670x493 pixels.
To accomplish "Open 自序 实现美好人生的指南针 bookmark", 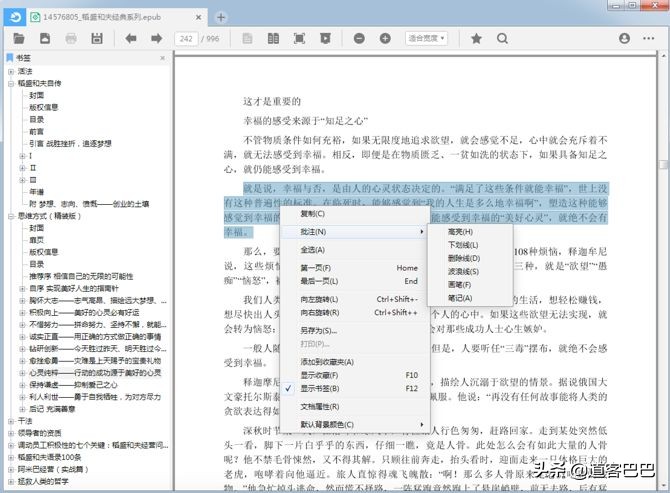I will [x=74, y=288].
